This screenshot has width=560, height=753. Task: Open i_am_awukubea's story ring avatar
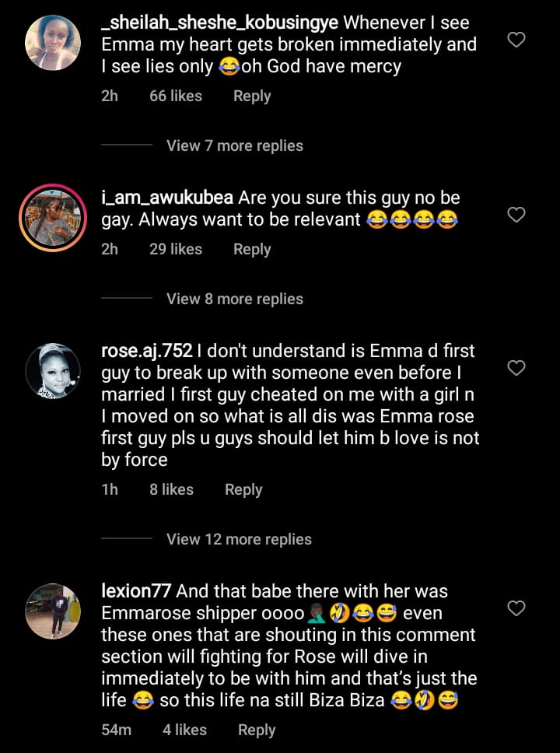point(53,217)
